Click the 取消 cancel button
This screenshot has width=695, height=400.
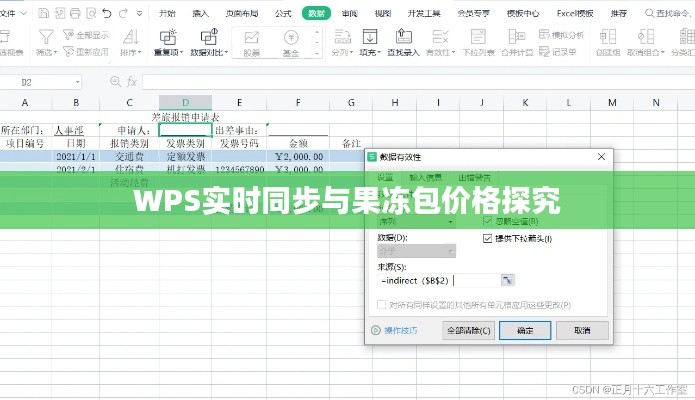coord(582,330)
